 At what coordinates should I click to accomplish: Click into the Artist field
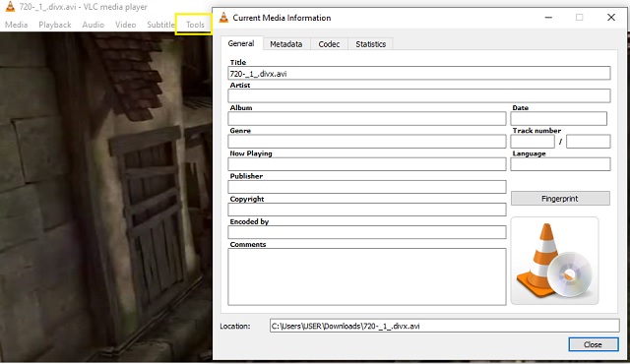[x=419, y=95]
